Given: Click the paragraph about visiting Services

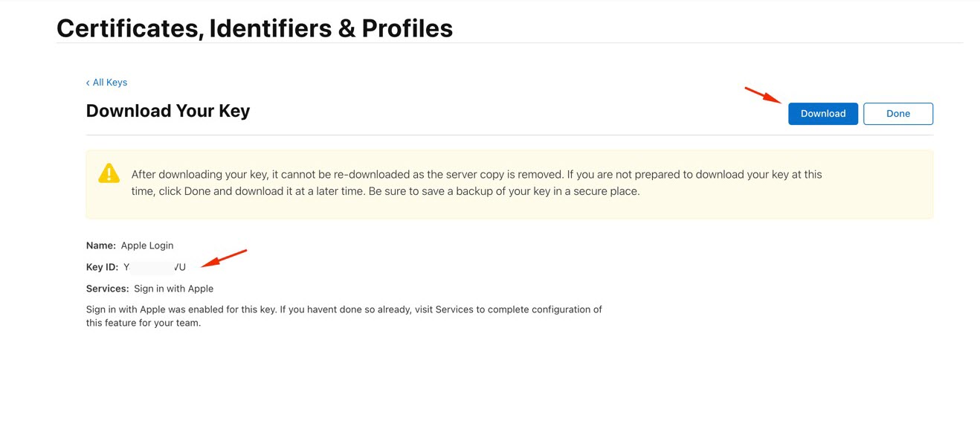Looking at the screenshot, I should pyautogui.click(x=344, y=316).
